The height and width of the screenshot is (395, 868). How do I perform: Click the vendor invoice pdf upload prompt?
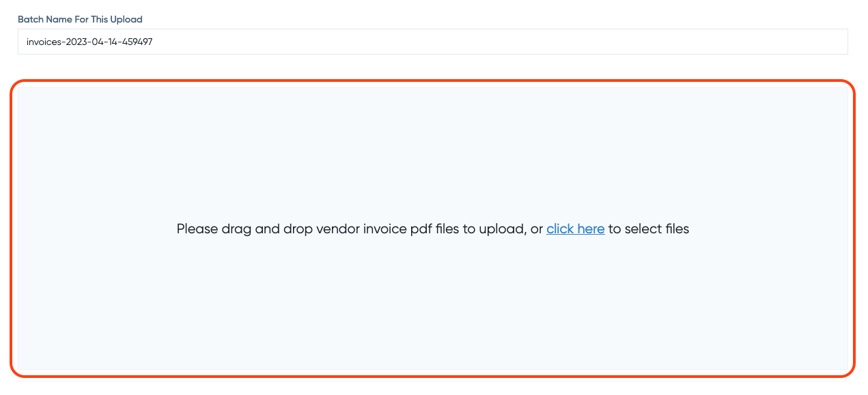pyautogui.click(x=355, y=229)
